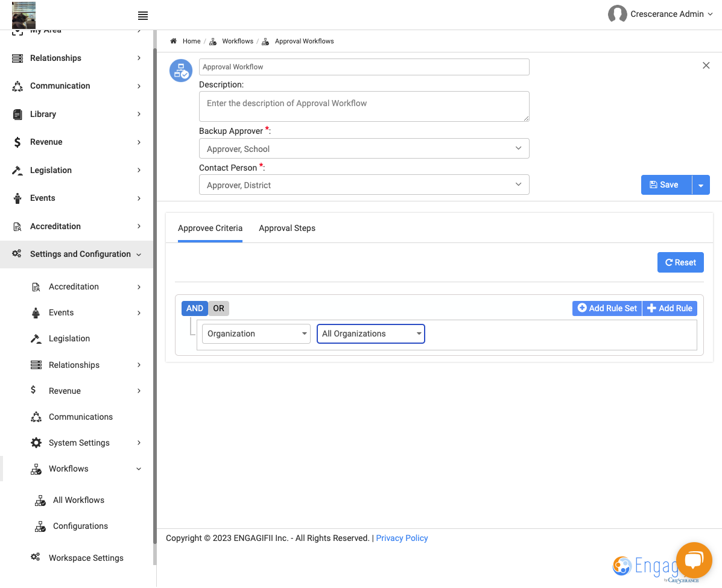722x588 pixels.
Task: Open All Workflows menu item
Action: coord(78,501)
